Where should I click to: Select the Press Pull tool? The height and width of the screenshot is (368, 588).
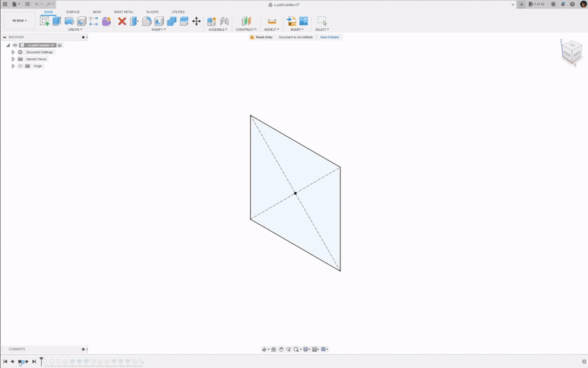[134, 21]
